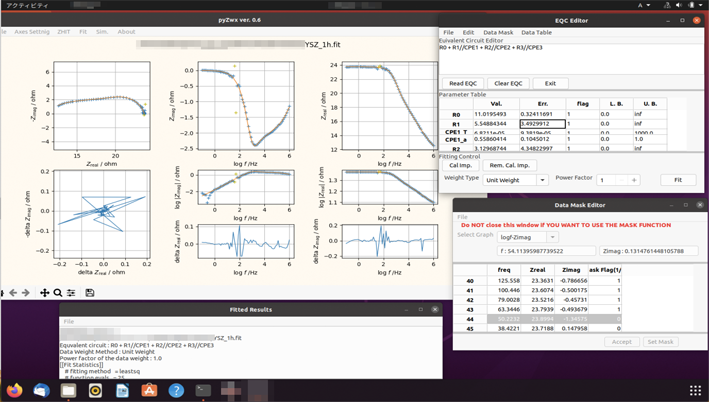Open the Data Table menu in EQC Editor

(x=536, y=33)
